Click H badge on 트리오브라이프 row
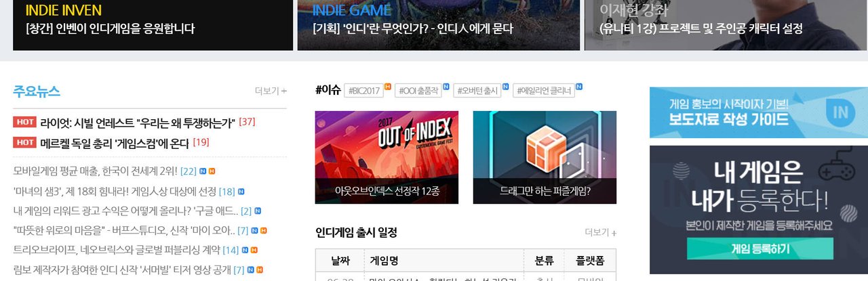The image size is (868, 281). coord(254,251)
